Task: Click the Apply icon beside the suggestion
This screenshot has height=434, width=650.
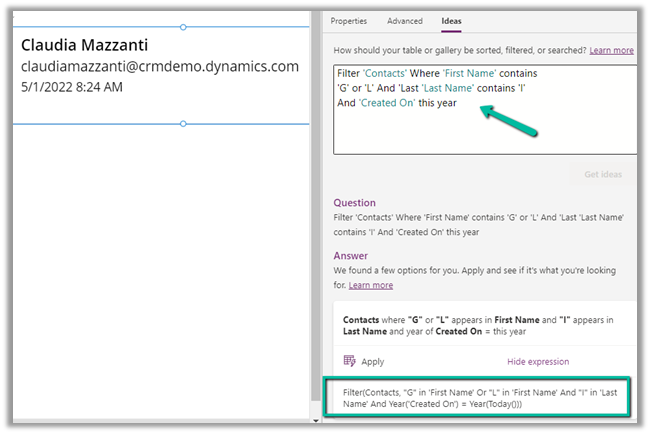Action: click(x=349, y=361)
